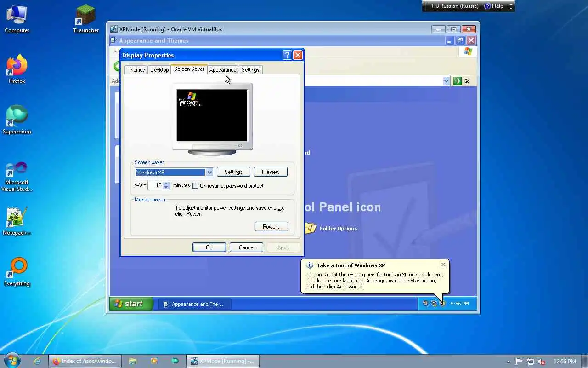Click Appearance and Themes title bar icon
The image size is (588, 368).
[114, 40]
